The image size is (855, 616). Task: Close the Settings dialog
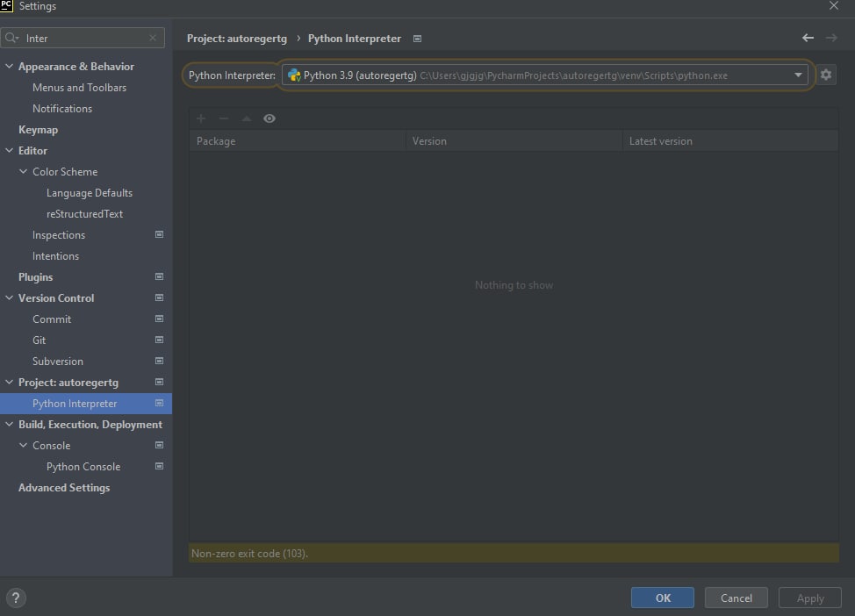point(834,5)
